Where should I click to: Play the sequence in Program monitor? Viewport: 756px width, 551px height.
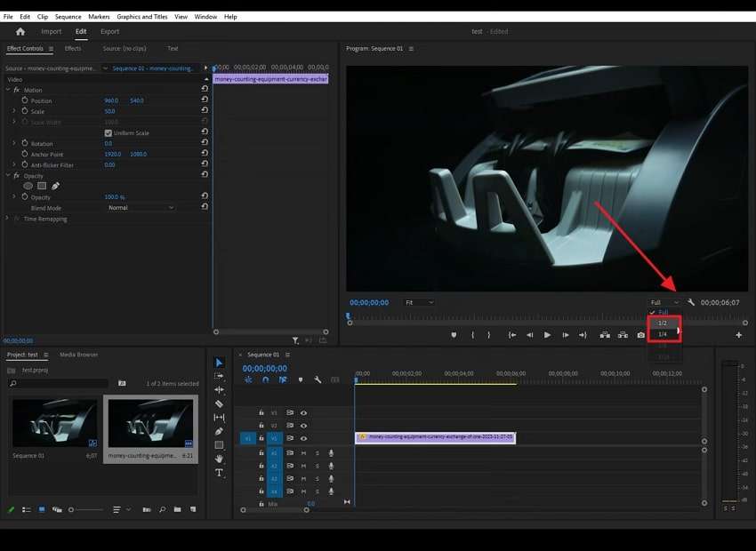click(x=547, y=335)
